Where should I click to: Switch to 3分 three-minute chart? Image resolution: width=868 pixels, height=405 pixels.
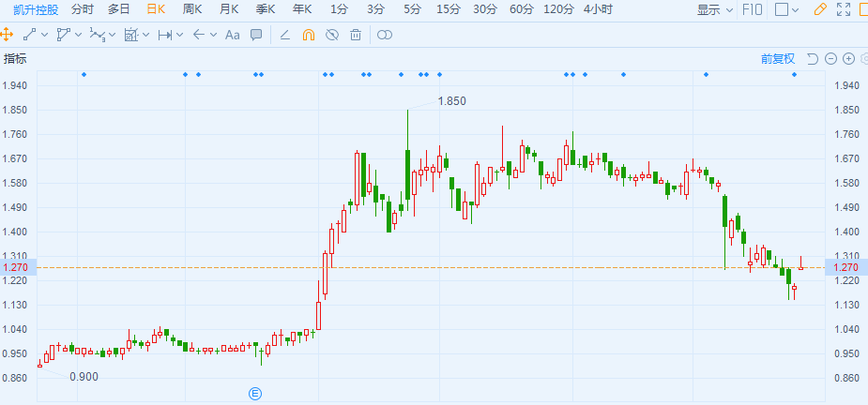point(375,8)
